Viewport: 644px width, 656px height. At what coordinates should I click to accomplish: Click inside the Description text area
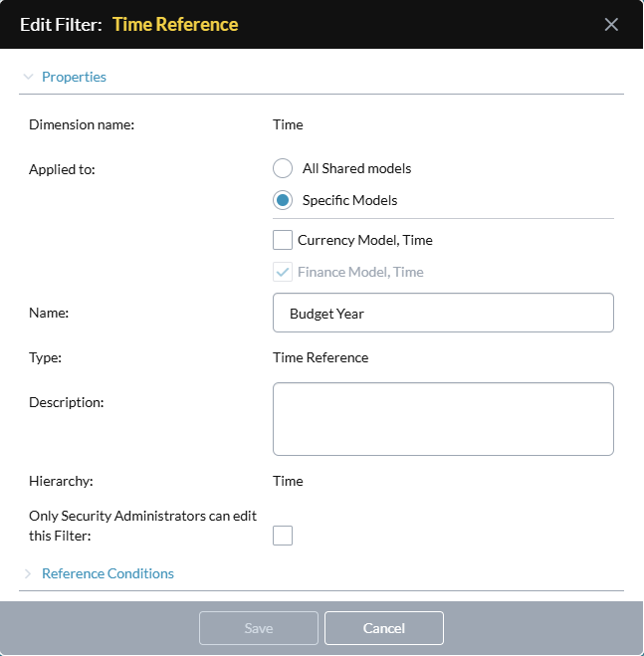(443, 419)
